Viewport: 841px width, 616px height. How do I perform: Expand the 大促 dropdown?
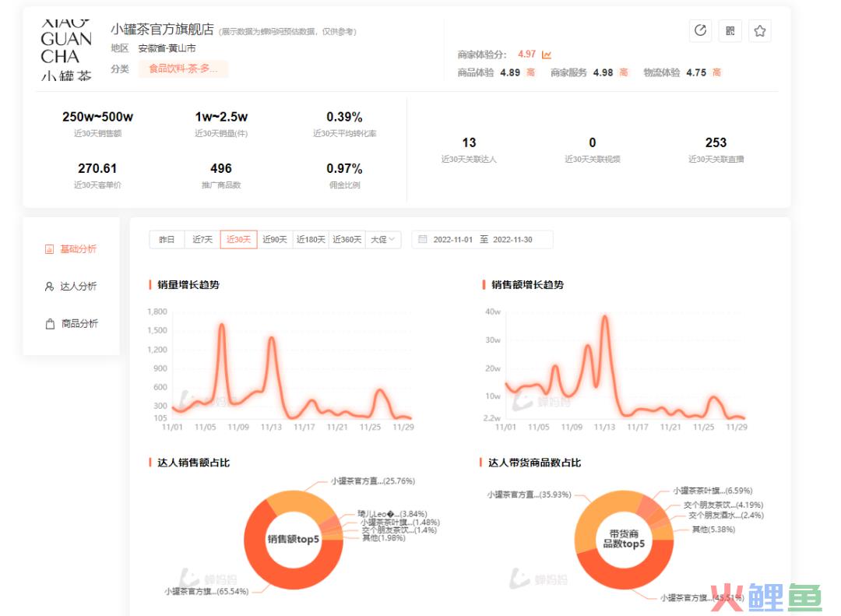[383, 239]
